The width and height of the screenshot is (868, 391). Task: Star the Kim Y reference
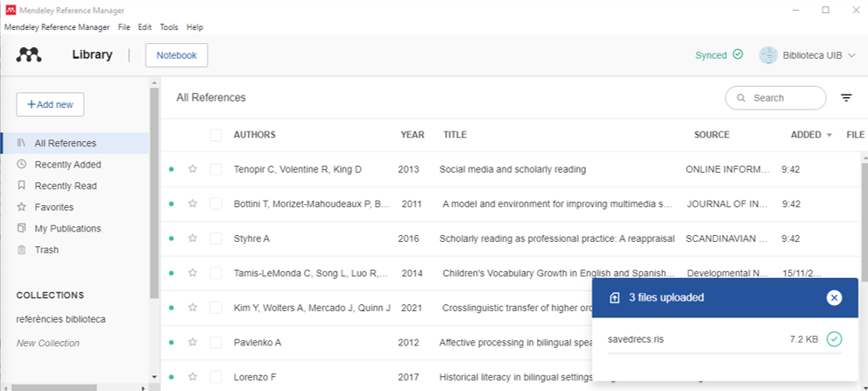coord(193,308)
